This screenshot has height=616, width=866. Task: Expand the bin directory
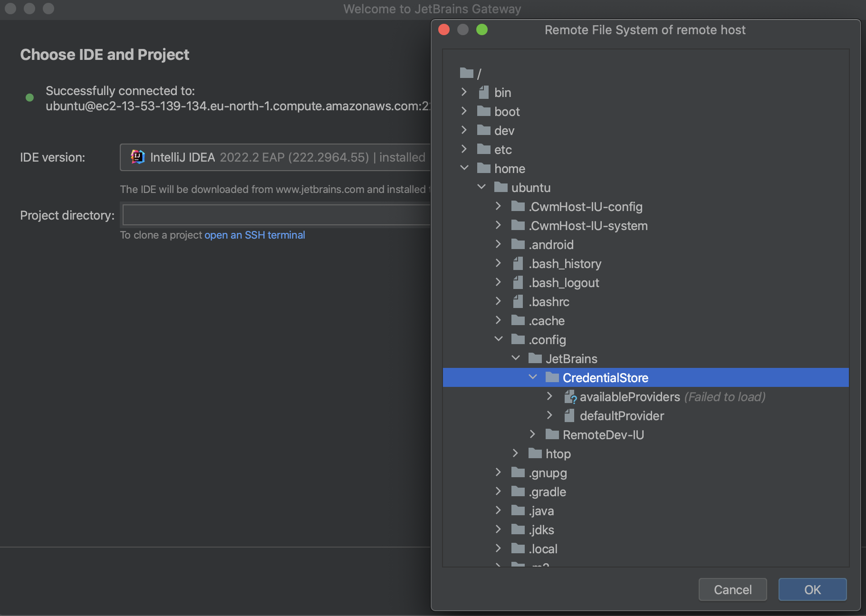[464, 92]
